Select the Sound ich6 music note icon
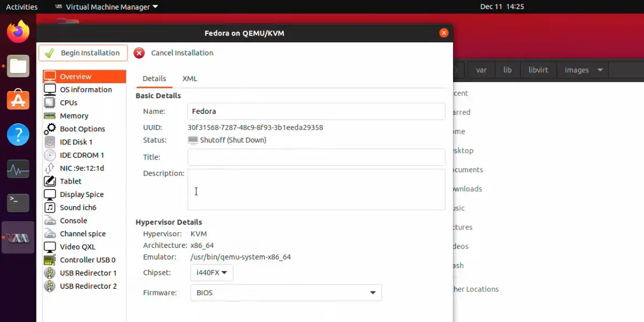 click(x=50, y=208)
